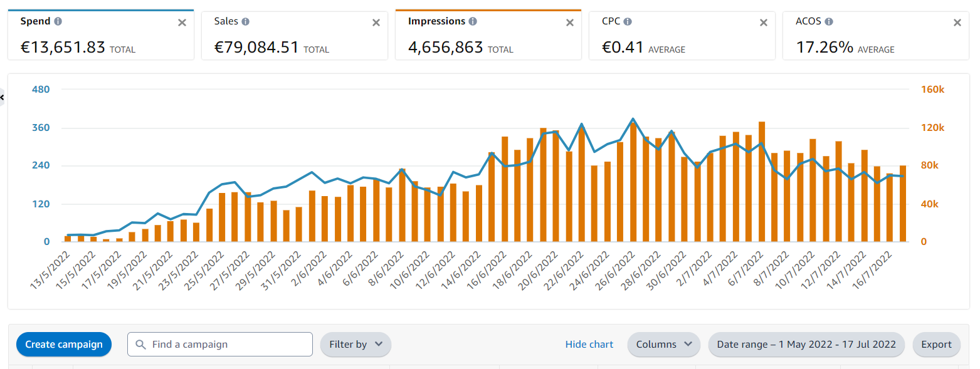Click the Hide chart link
This screenshot has width=980, height=369.
tap(589, 345)
